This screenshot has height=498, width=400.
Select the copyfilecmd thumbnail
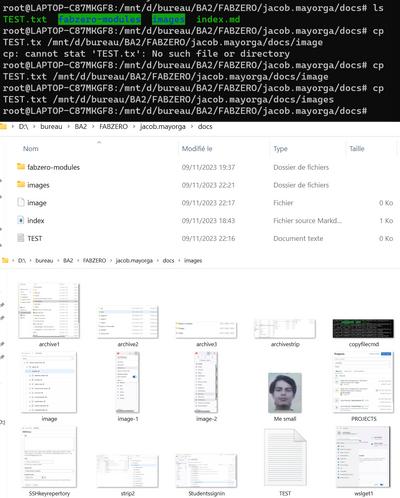click(x=363, y=328)
